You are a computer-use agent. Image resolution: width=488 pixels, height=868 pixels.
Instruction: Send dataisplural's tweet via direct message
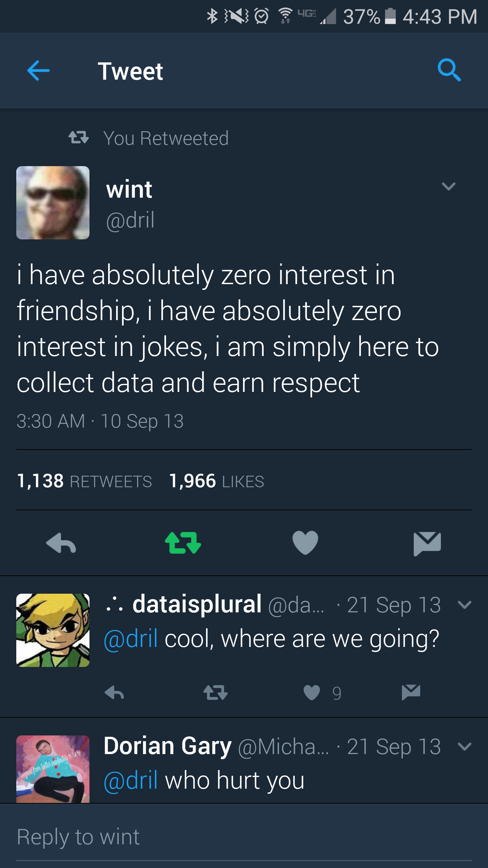click(411, 692)
